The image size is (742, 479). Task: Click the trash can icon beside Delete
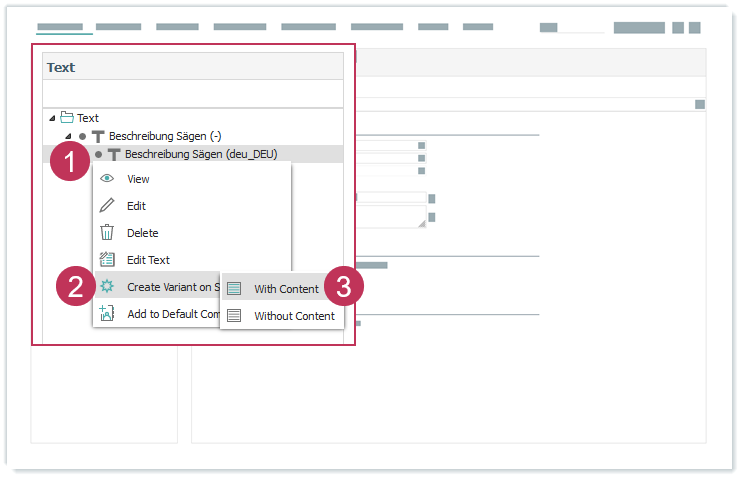(107, 233)
